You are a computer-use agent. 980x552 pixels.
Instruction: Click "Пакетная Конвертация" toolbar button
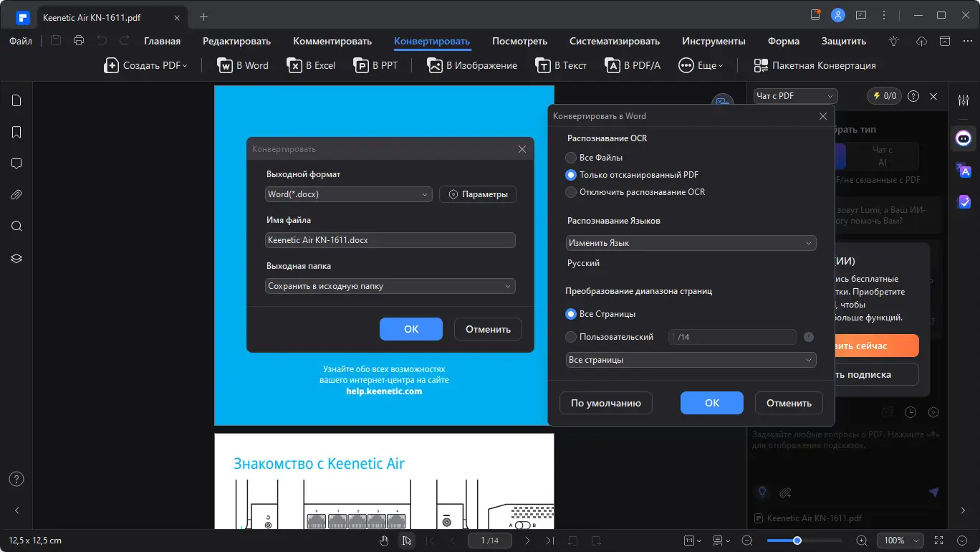[815, 65]
